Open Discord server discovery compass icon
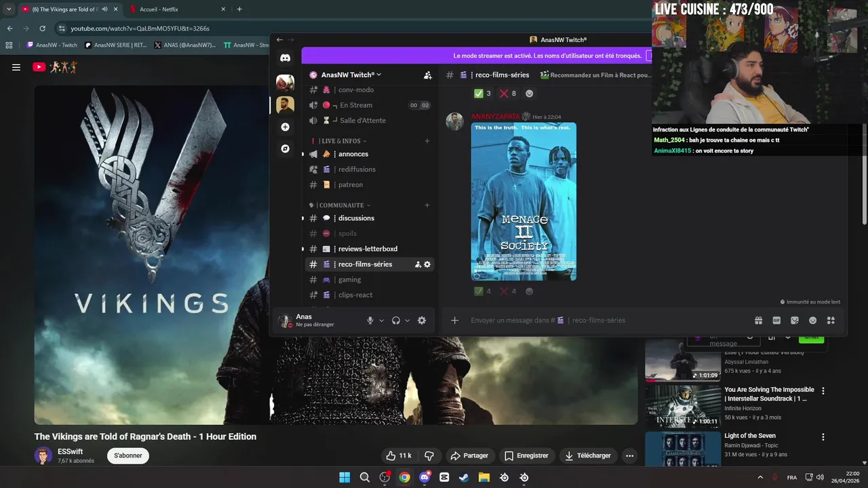 [285, 148]
